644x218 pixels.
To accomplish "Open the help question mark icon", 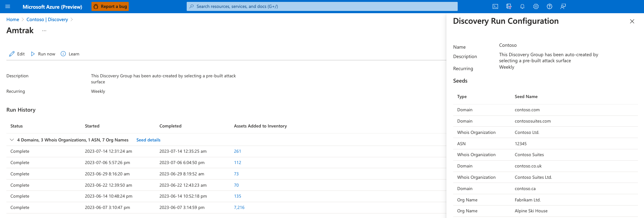I will 550,6.
